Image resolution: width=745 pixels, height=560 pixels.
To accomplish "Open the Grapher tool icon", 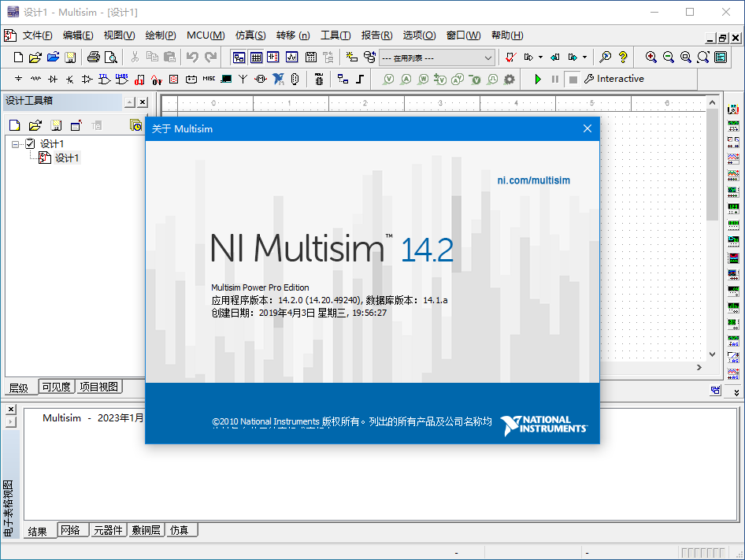I will click(291, 57).
